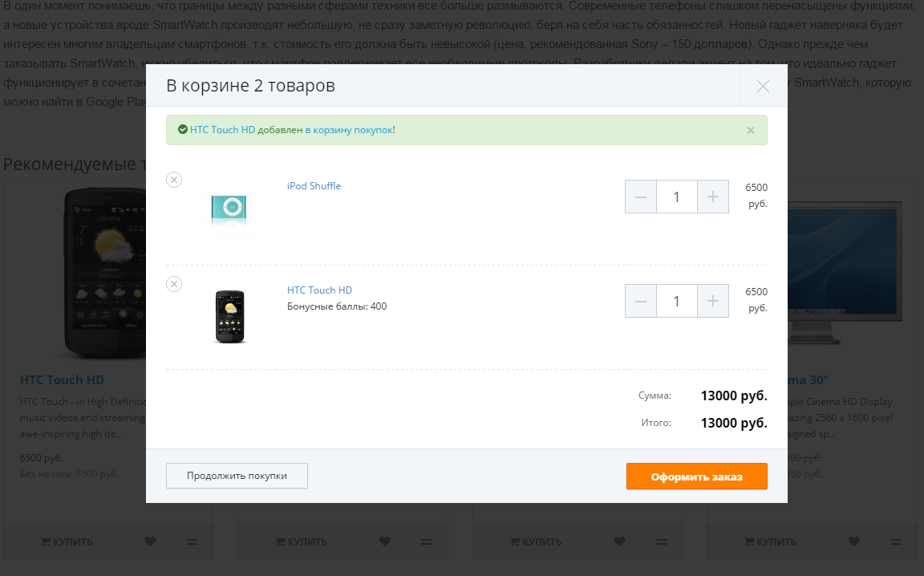
Task: Open HTC Touch HD link in cart list
Action: pos(319,290)
